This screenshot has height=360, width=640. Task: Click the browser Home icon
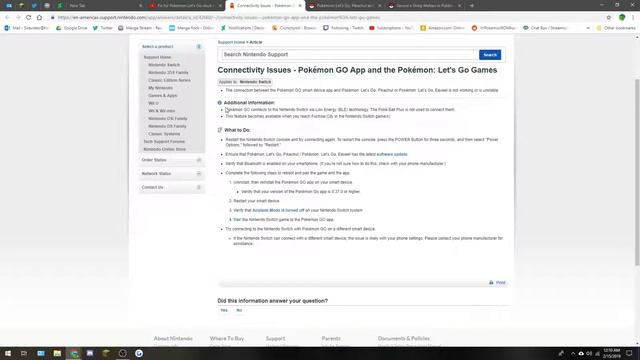[39, 18]
